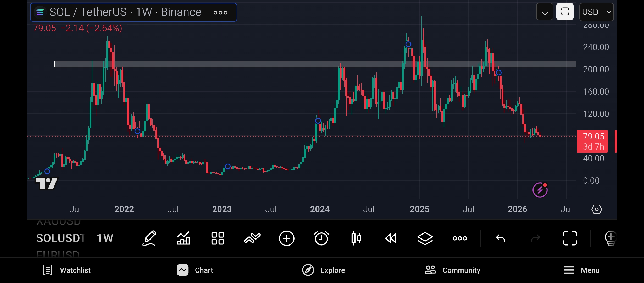
Task: Open the indicators chart icon
Action: click(183, 238)
